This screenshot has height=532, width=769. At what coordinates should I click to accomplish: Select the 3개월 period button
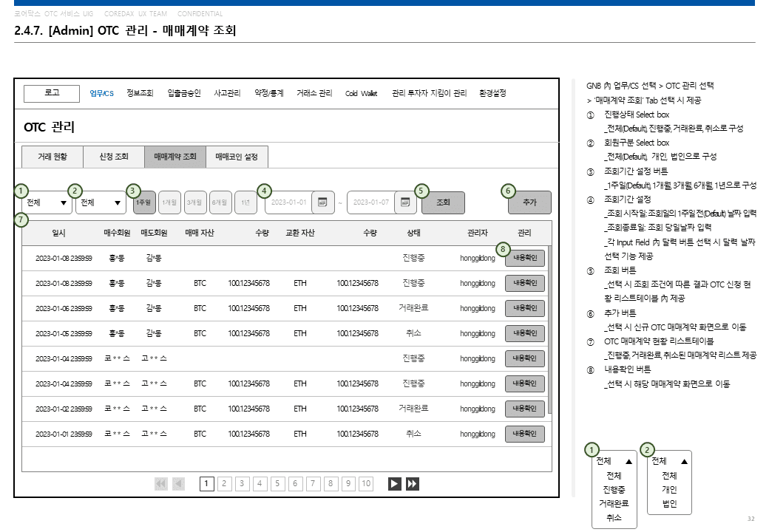[x=195, y=202]
